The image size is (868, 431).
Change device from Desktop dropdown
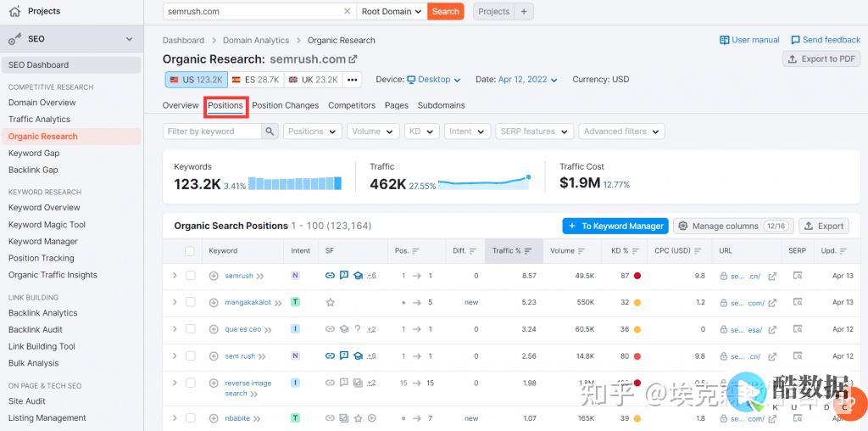pos(434,80)
